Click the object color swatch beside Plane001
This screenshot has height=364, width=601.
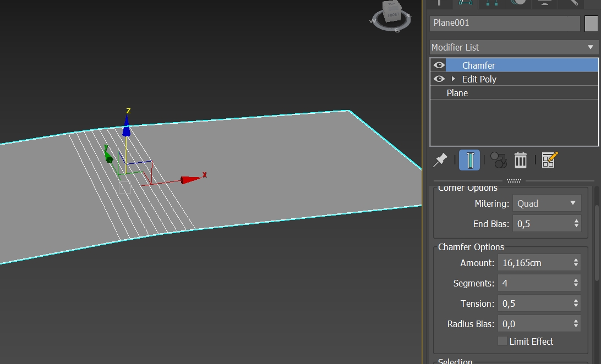pos(593,23)
